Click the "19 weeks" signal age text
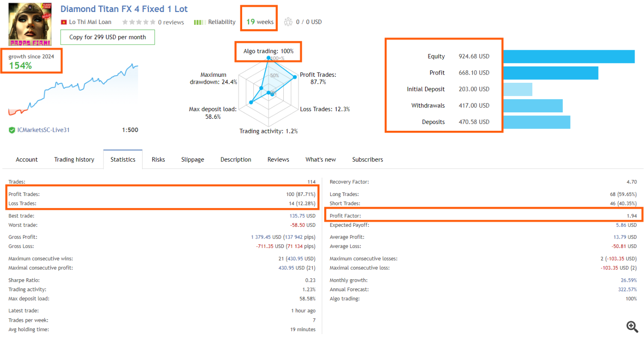644x338 pixels. (x=260, y=22)
